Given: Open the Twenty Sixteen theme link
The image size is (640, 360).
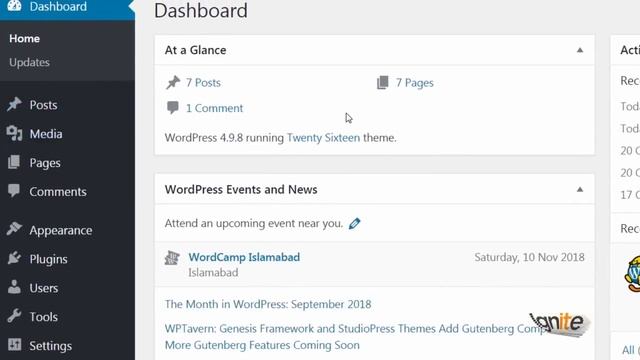Looking at the screenshot, I should [323, 138].
